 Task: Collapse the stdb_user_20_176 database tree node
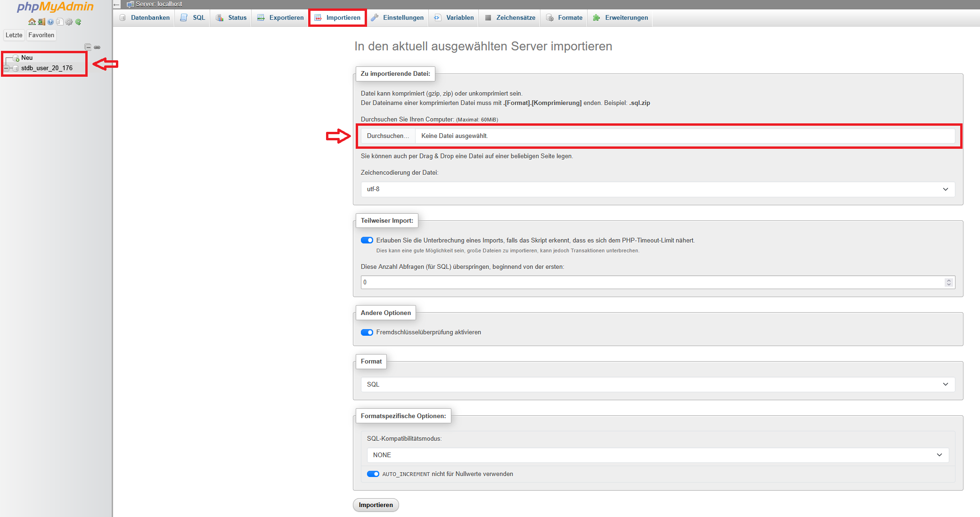click(7, 68)
